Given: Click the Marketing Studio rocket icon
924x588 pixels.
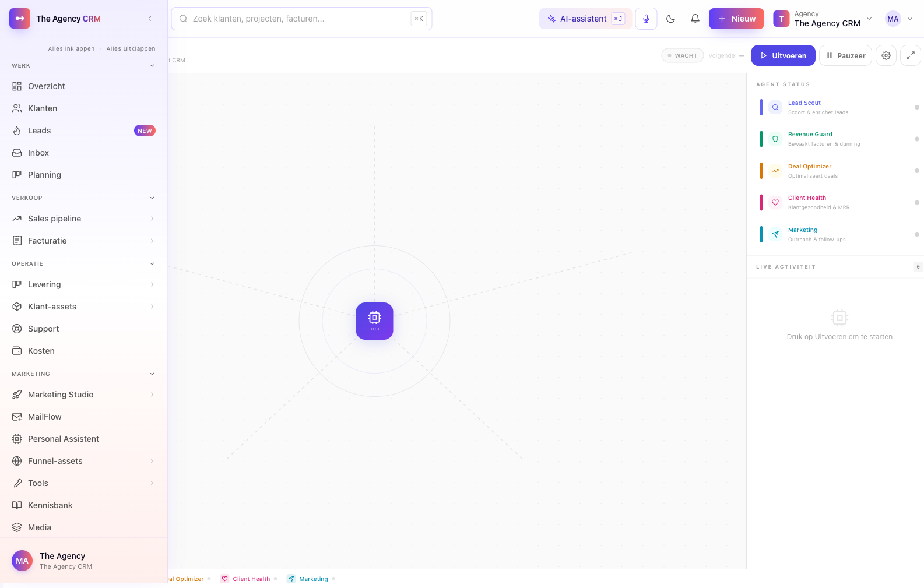Looking at the screenshot, I should [17, 395].
